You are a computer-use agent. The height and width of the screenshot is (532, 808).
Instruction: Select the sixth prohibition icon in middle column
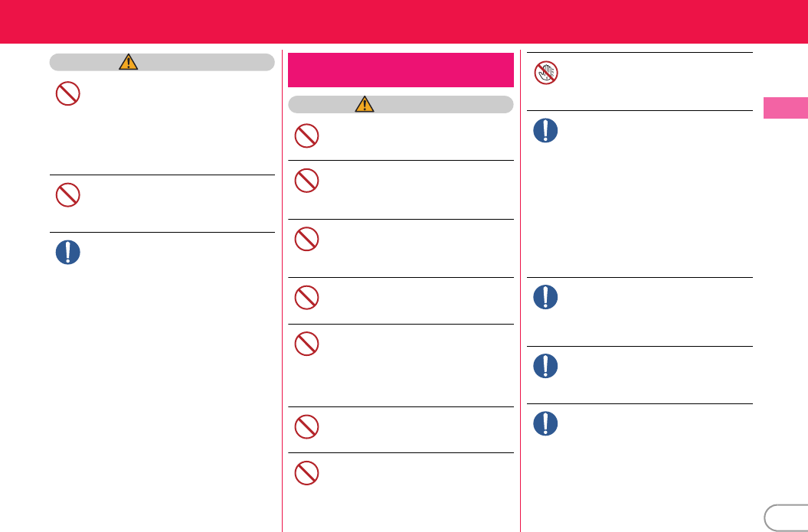[306, 426]
